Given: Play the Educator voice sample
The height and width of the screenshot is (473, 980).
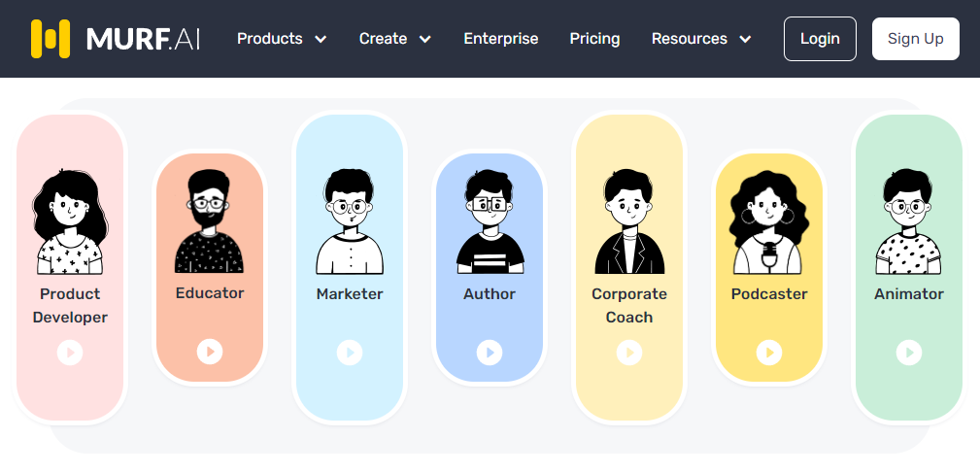Looking at the screenshot, I should click(x=210, y=352).
